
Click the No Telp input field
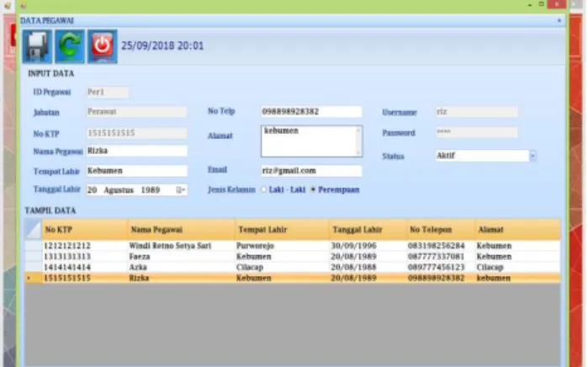(311, 111)
